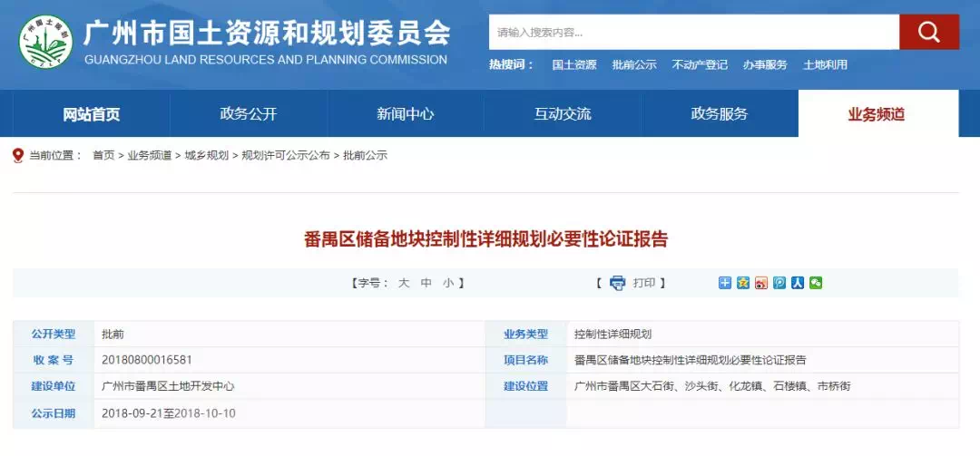Set font size to 大
Image resolution: width=980 pixels, height=456 pixels.
pyautogui.click(x=404, y=283)
